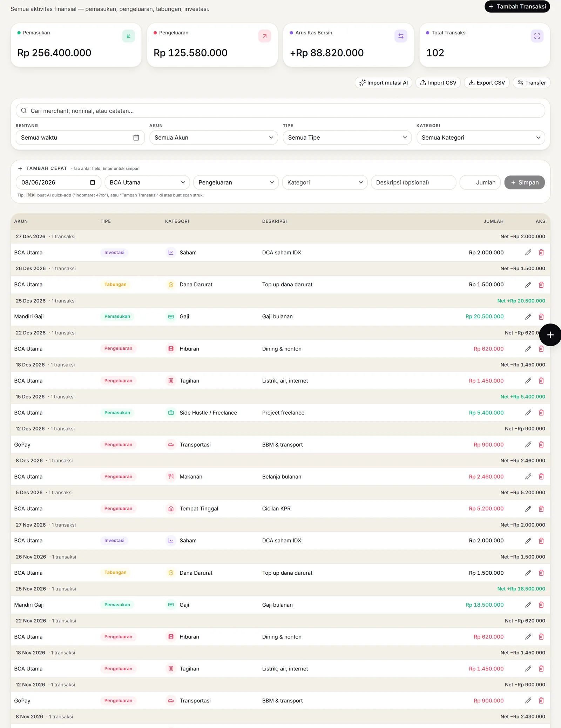This screenshot has height=728, width=561.
Task: Click the quick-add date field 08/06/2026
Action: tap(59, 182)
